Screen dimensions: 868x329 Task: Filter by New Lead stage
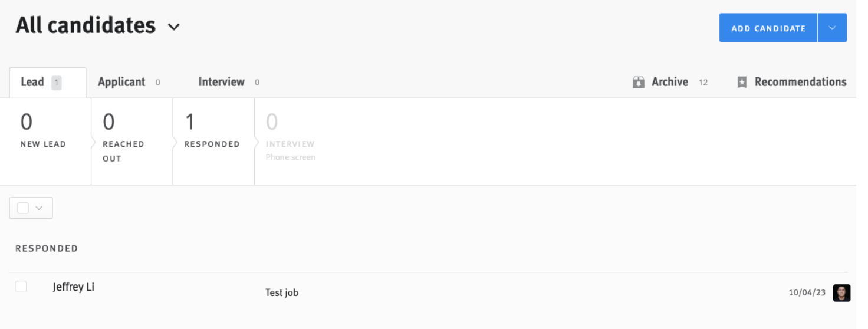(x=43, y=132)
